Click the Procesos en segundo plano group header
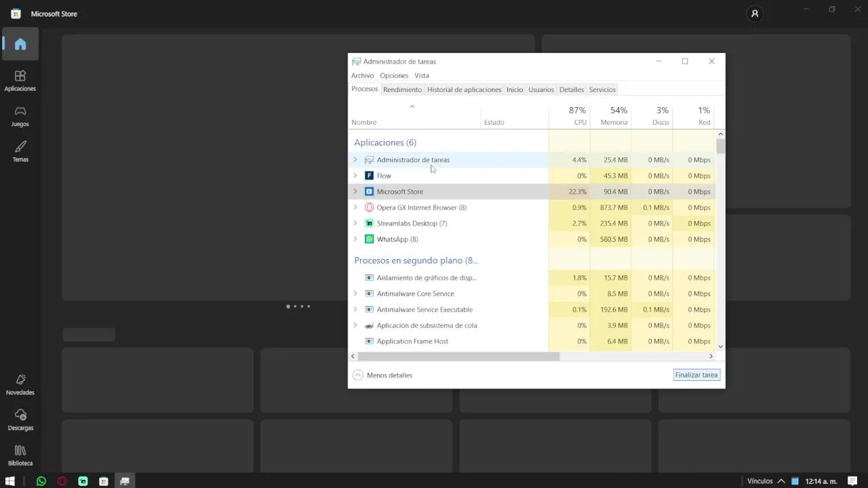The height and width of the screenshot is (488, 868). [416, 260]
